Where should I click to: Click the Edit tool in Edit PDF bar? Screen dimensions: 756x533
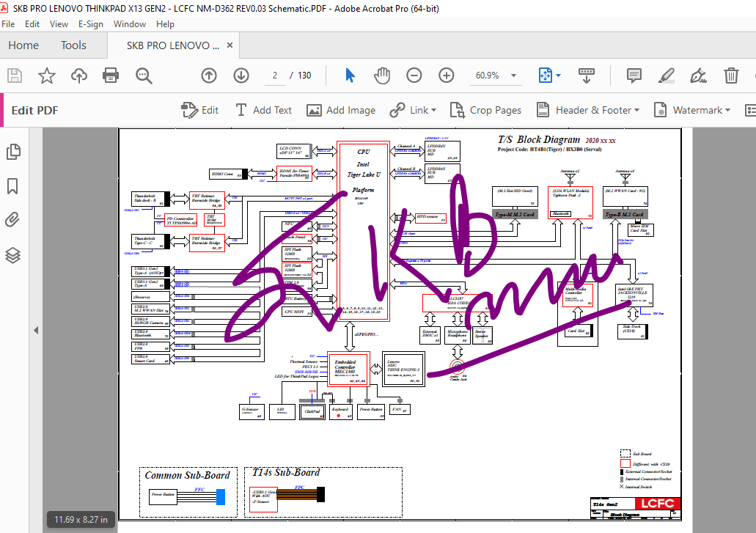200,111
